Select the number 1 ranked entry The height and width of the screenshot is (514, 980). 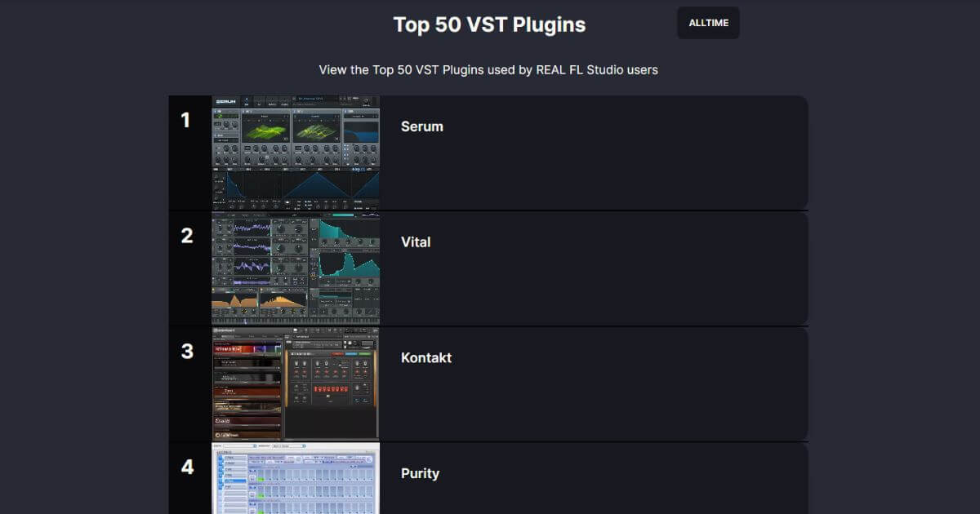tap(186, 120)
